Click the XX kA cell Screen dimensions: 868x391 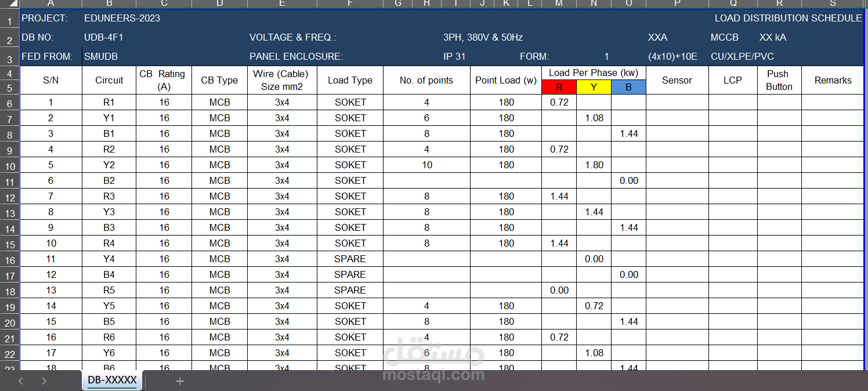(x=773, y=37)
